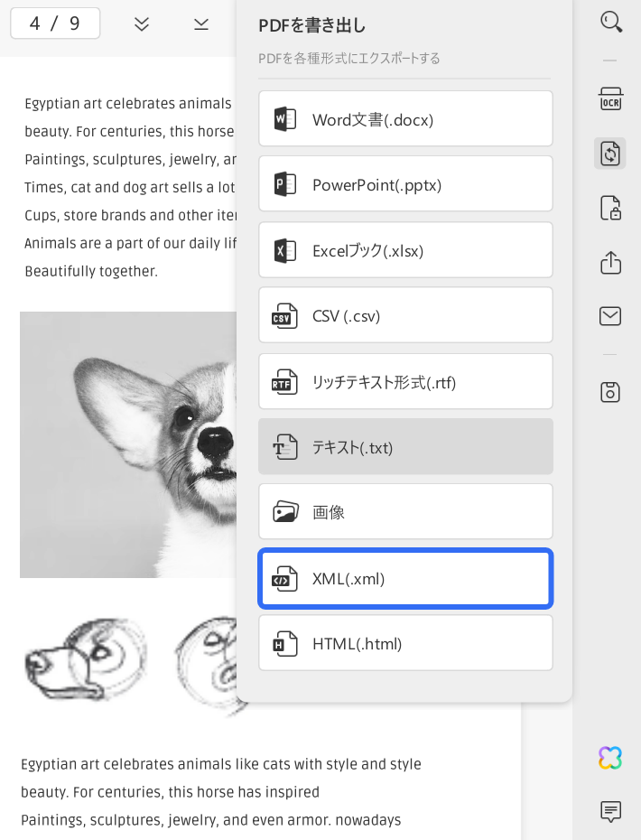Export the PDF as 画像

click(405, 512)
